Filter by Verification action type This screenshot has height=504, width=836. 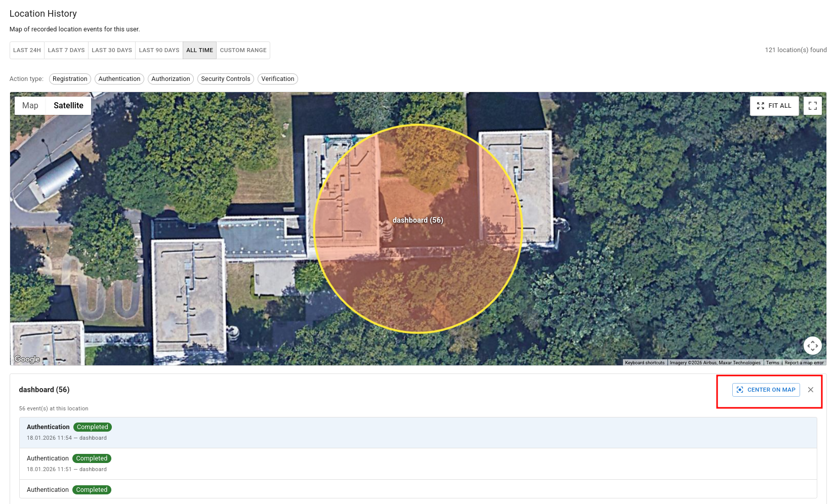(278, 79)
